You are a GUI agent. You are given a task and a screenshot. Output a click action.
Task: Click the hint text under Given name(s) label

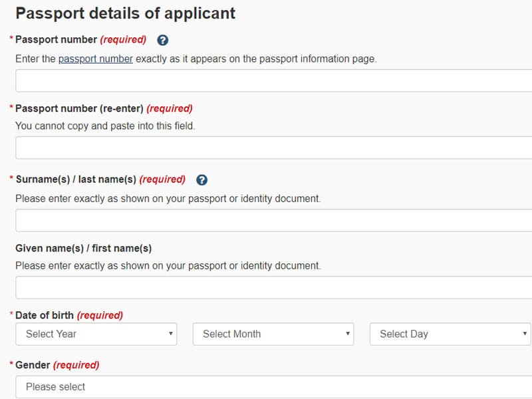(x=168, y=265)
